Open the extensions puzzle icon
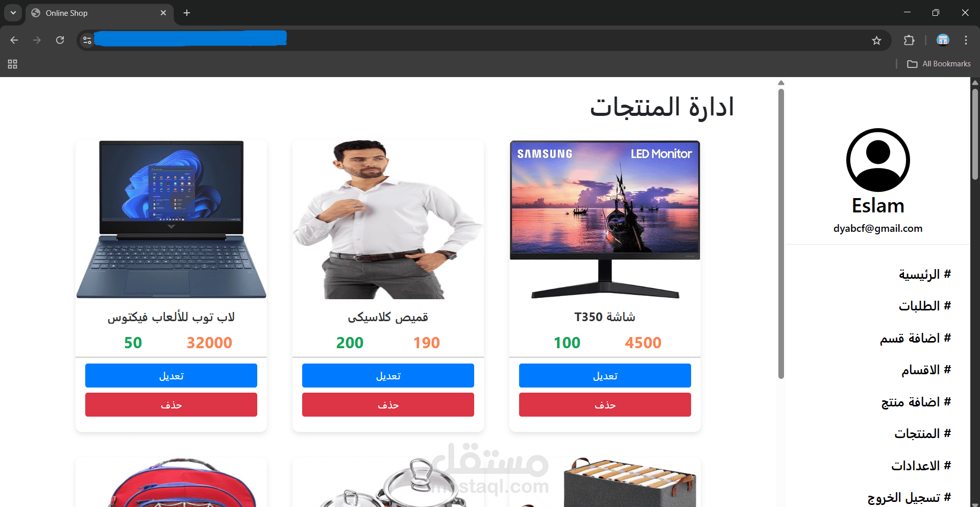The image size is (980, 507). tap(909, 40)
